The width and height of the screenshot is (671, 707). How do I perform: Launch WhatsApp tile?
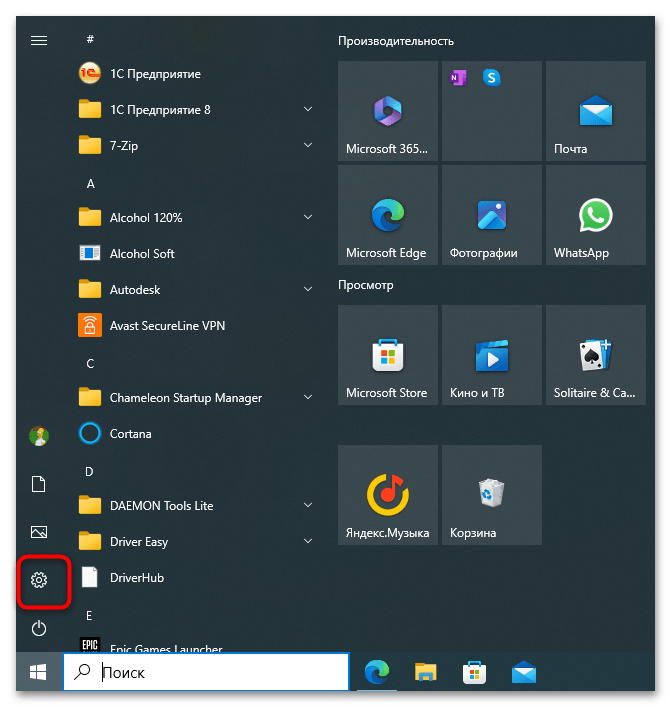coord(596,215)
